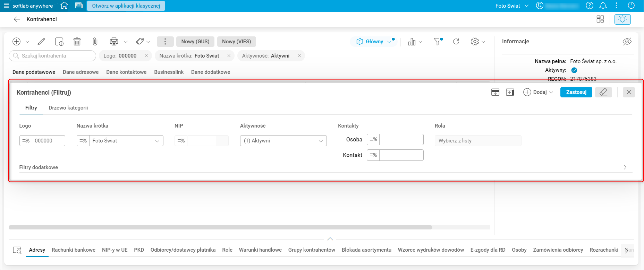Focus the Szukaj kontrahenta search field
The width and height of the screenshot is (644, 270).
52,56
